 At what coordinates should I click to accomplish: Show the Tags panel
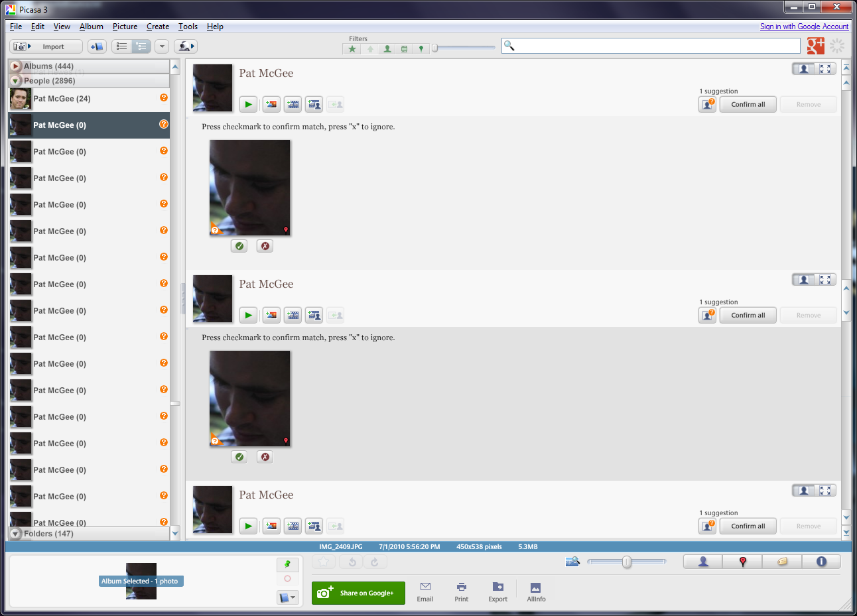point(782,562)
